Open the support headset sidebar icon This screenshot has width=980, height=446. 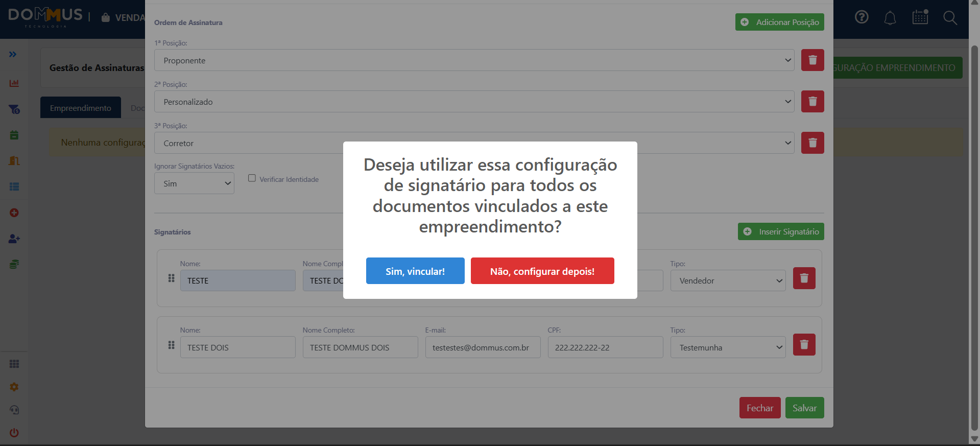[x=14, y=410]
